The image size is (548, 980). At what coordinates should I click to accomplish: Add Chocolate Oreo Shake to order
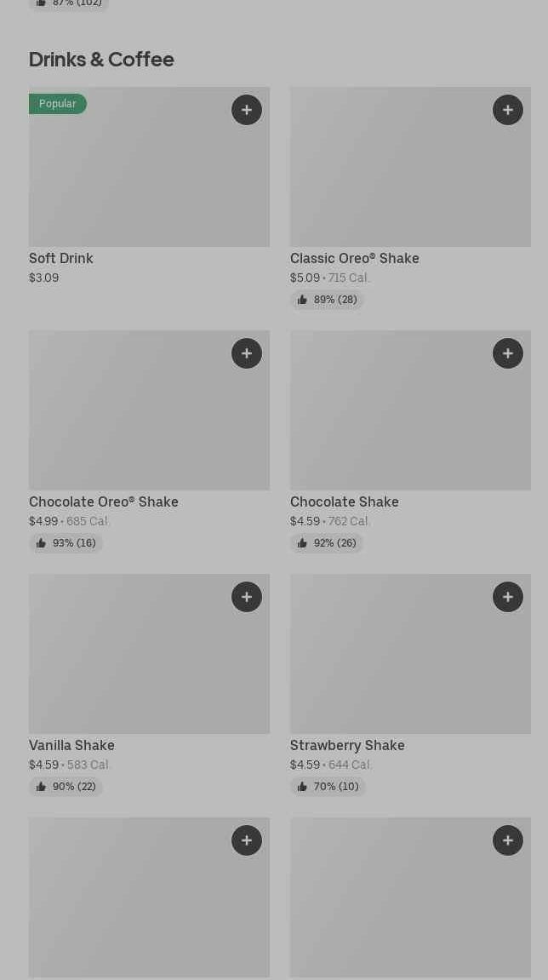[x=247, y=353]
